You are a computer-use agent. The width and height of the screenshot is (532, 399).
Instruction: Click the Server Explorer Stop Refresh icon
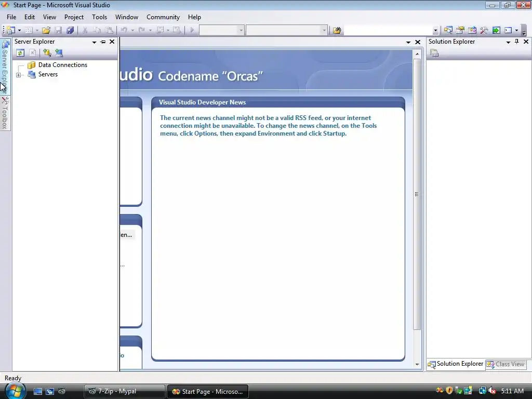33,52
